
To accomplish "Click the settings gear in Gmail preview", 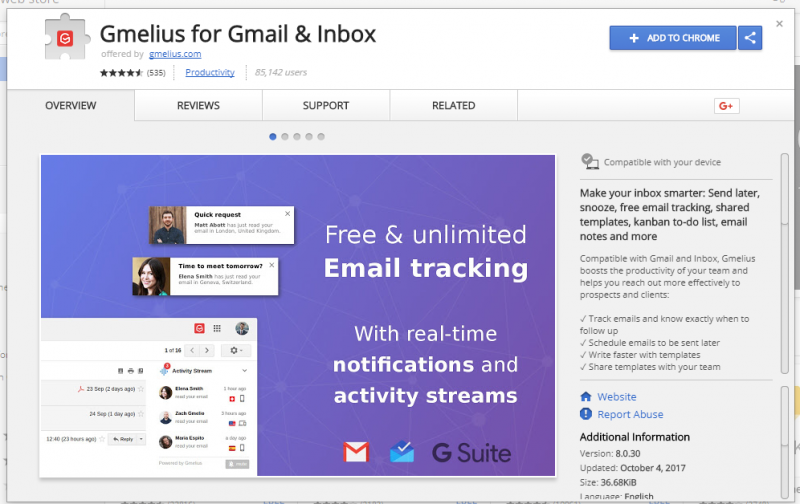I will (x=235, y=350).
